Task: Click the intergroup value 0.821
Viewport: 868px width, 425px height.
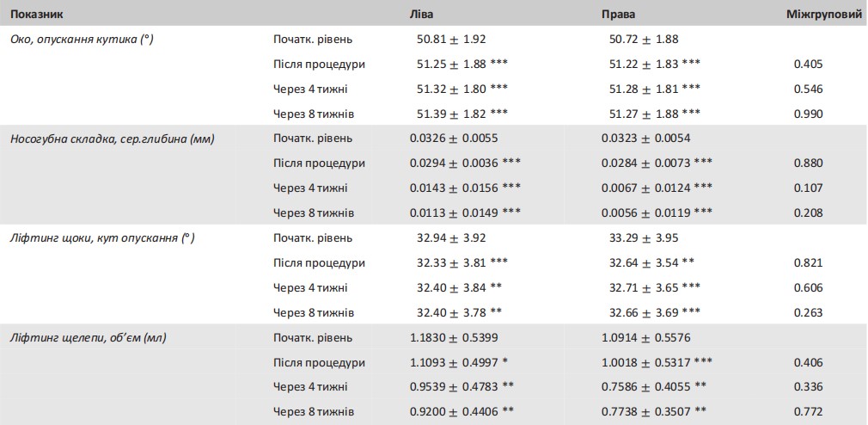Action: pyautogui.click(x=809, y=263)
